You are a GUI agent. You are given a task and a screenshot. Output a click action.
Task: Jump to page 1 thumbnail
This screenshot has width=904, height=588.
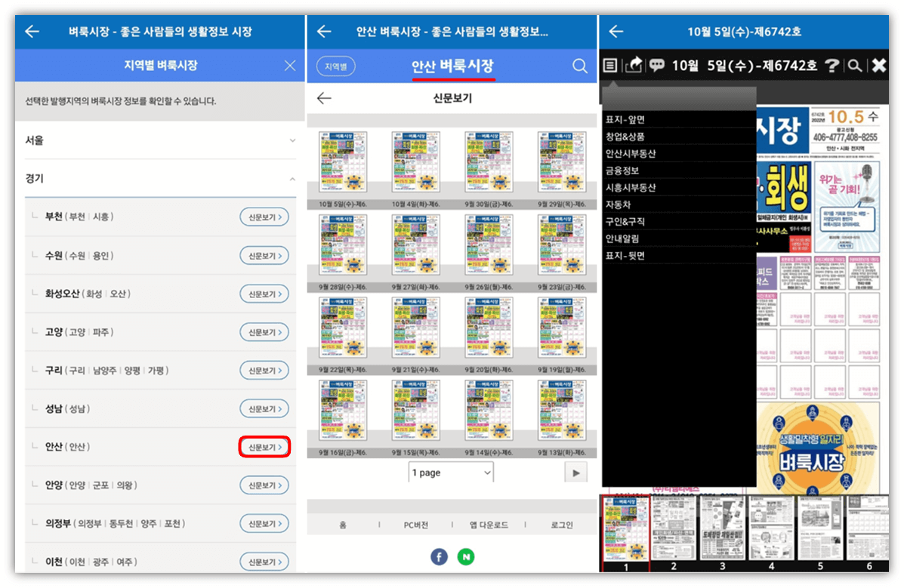625,533
